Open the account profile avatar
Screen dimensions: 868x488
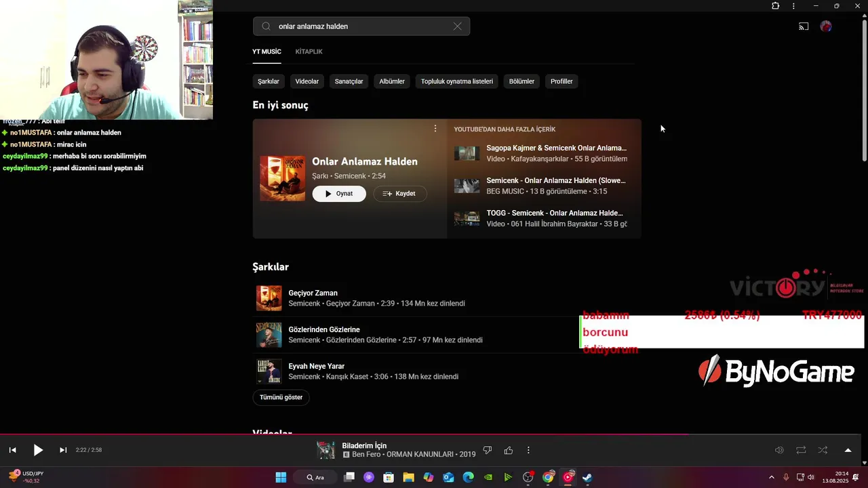[826, 26]
